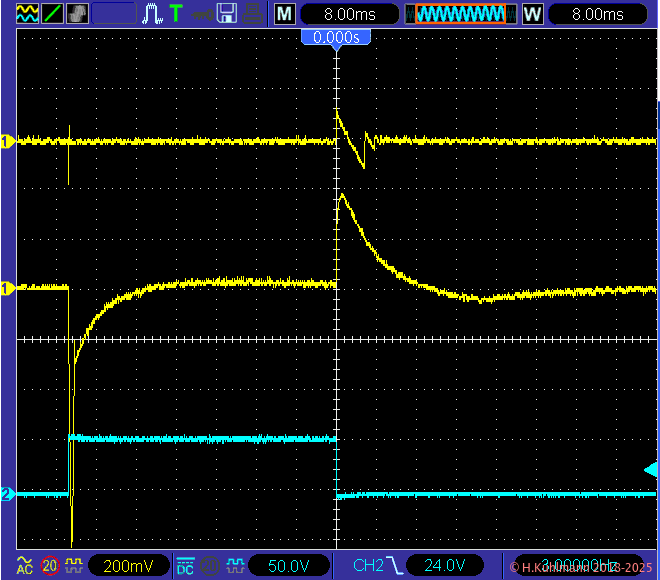
Task: Toggle channel 1 AC coupling indicator
Action: coord(26,565)
